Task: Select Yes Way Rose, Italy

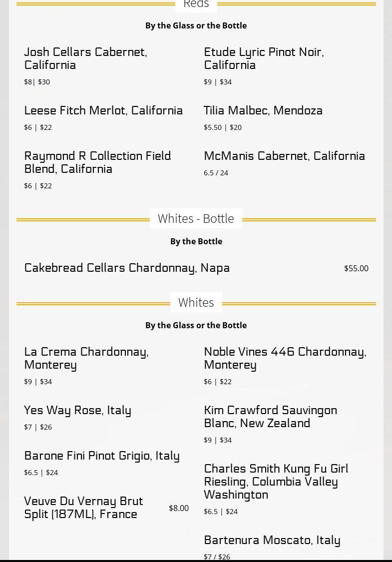Action: coord(77,410)
